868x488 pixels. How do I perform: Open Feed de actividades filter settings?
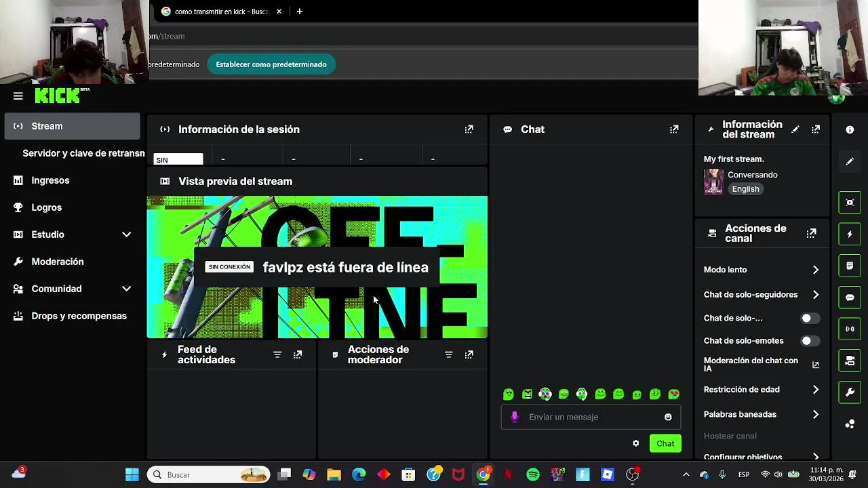click(277, 354)
